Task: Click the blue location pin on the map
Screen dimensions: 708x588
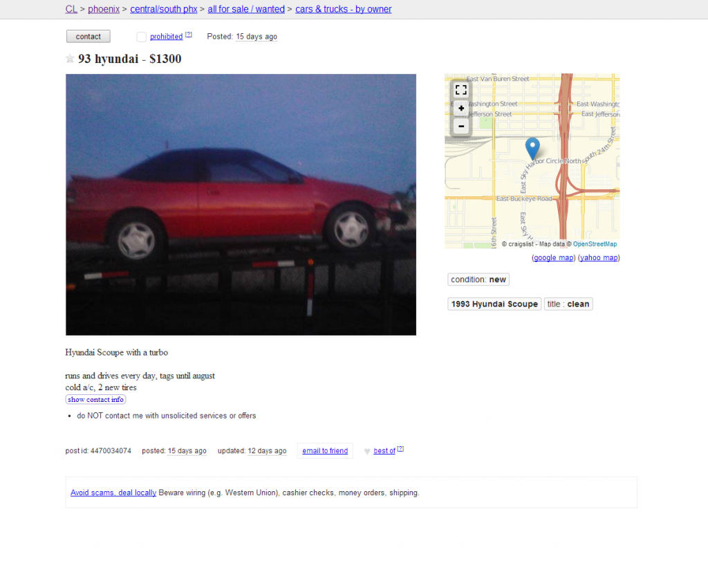Action: [x=532, y=149]
